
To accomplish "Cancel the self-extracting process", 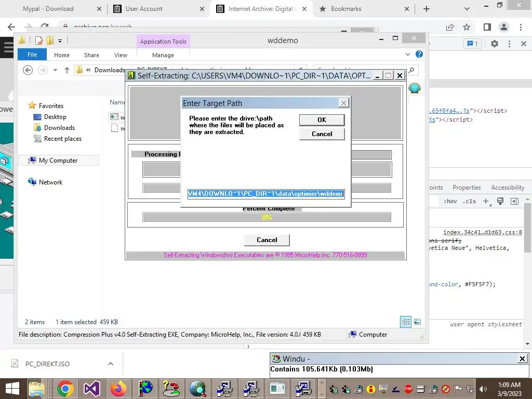I will coord(267,240).
